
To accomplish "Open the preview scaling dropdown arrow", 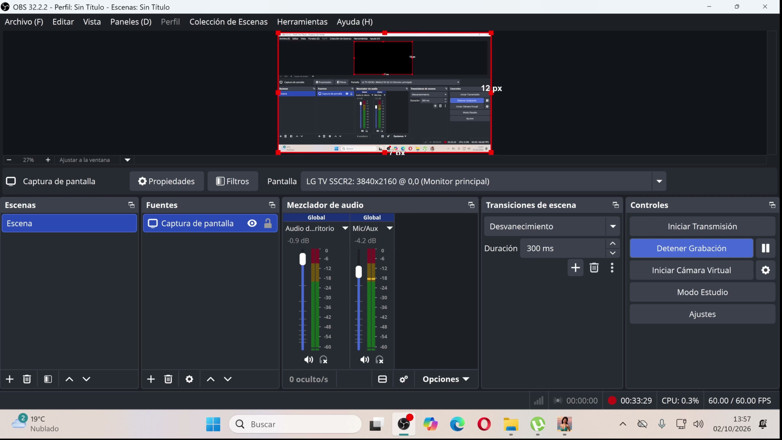I will pyautogui.click(x=127, y=160).
